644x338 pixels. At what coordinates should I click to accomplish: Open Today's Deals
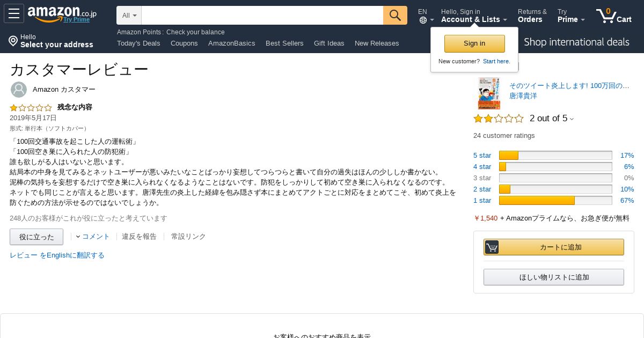point(138,43)
